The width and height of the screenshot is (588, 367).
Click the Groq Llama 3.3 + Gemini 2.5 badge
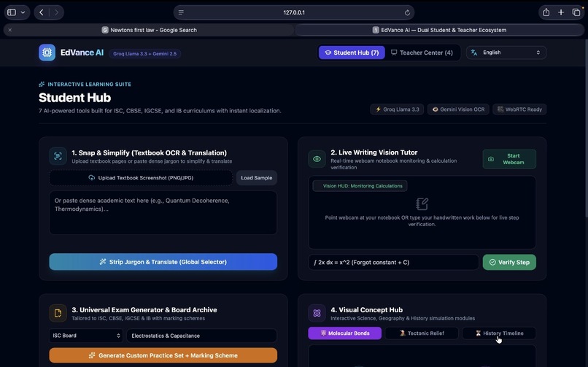(x=144, y=53)
